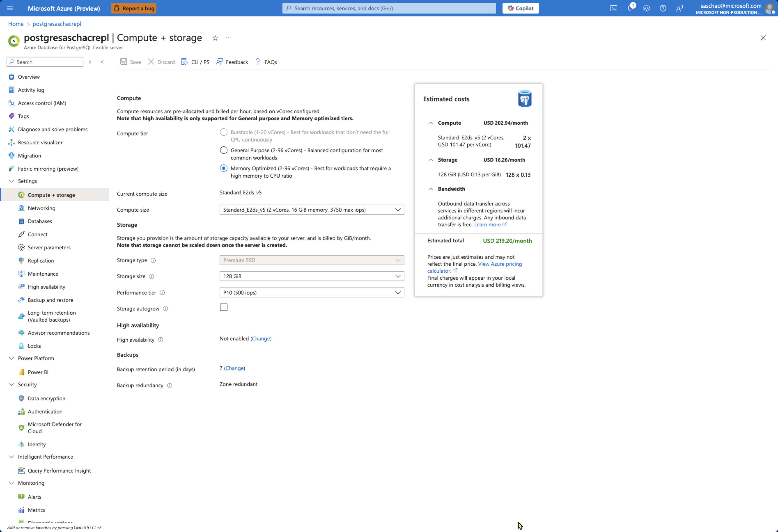Open Feedback in the toolbar
The image size is (778, 532).
click(x=232, y=62)
